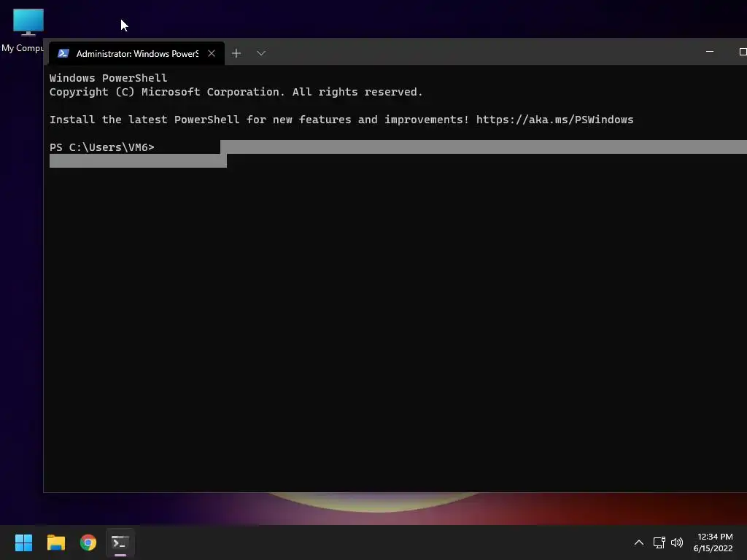This screenshot has width=747, height=560.
Task: Open a new terminal tab with plus button
Action: coord(236,53)
